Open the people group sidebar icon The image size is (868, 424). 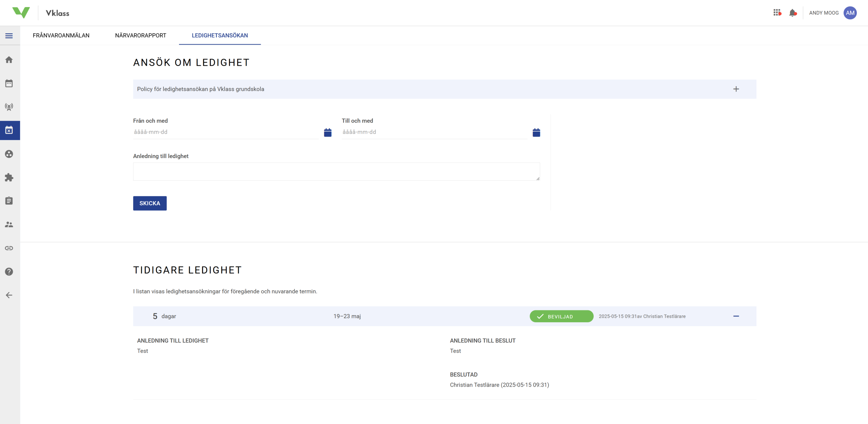tap(9, 225)
